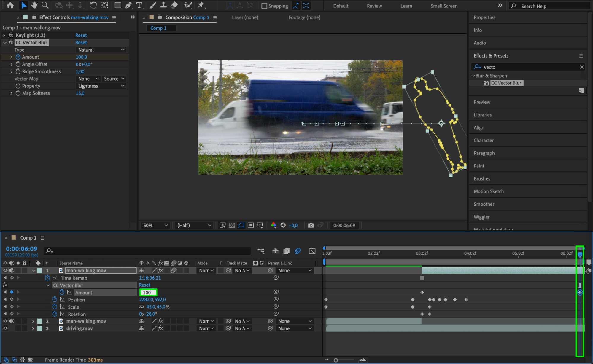Click the Take Snapshot camera icon
Image resolution: width=593 pixels, height=364 pixels.
point(311,225)
